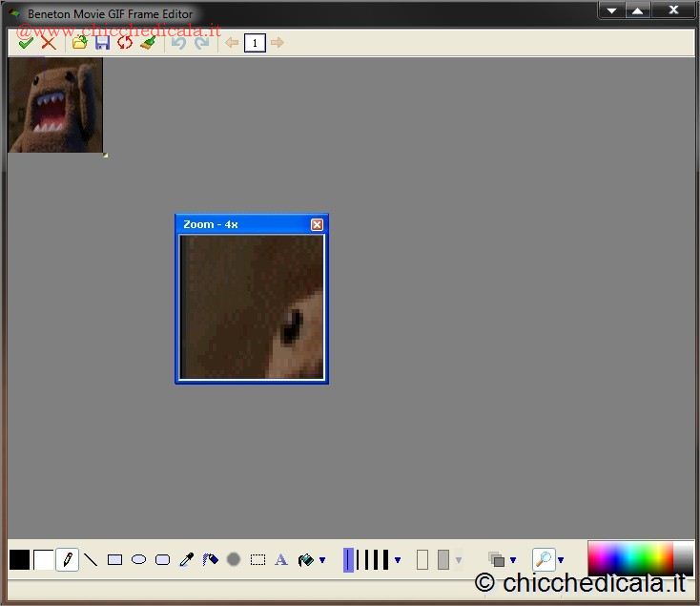Toggle the Pencil drawing tool
Screen dimensions: 700x606
point(67,560)
